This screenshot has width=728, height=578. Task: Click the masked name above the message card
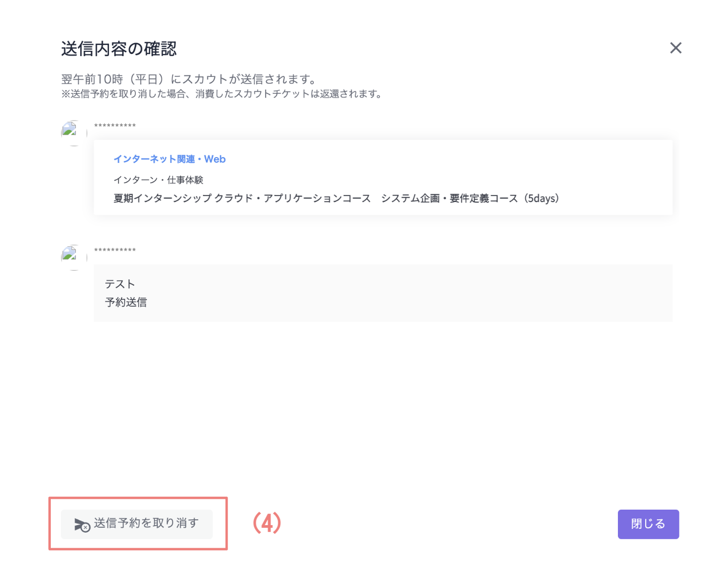tap(115, 250)
